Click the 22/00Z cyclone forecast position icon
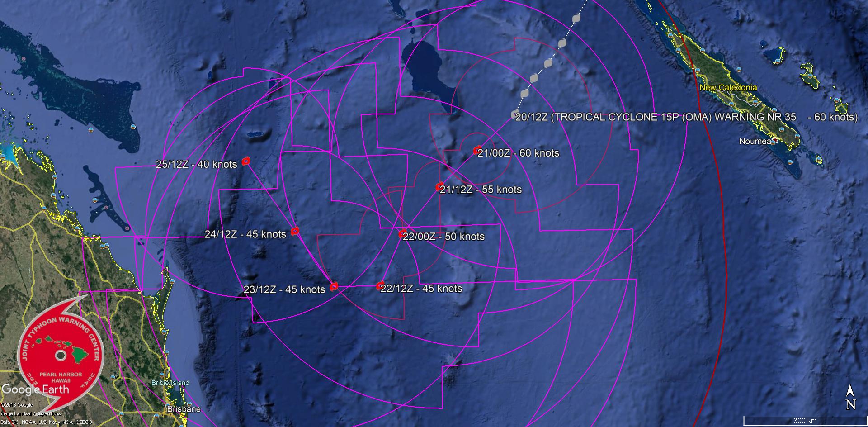This screenshot has height=427, width=868. click(x=402, y=234)
